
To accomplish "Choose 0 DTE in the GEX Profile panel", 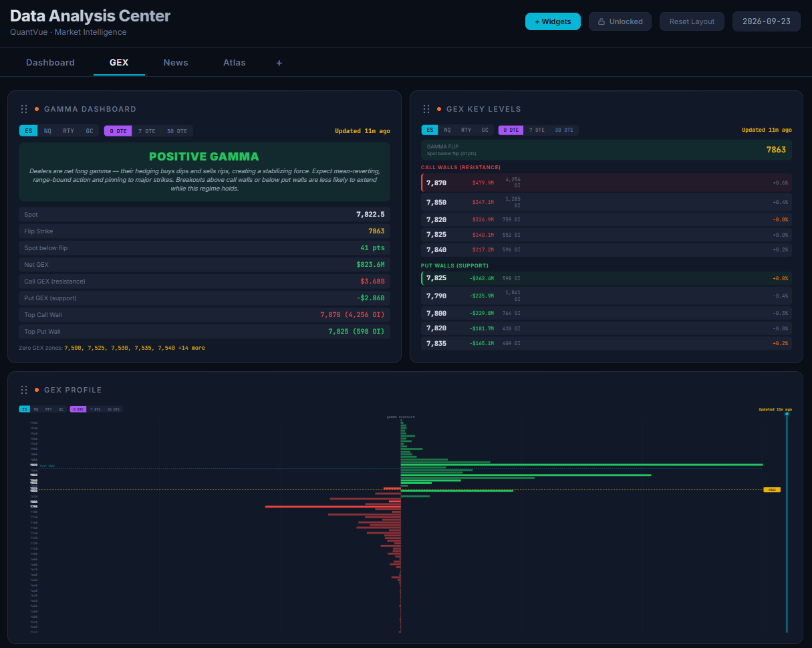I will click(x=78, y=409).
